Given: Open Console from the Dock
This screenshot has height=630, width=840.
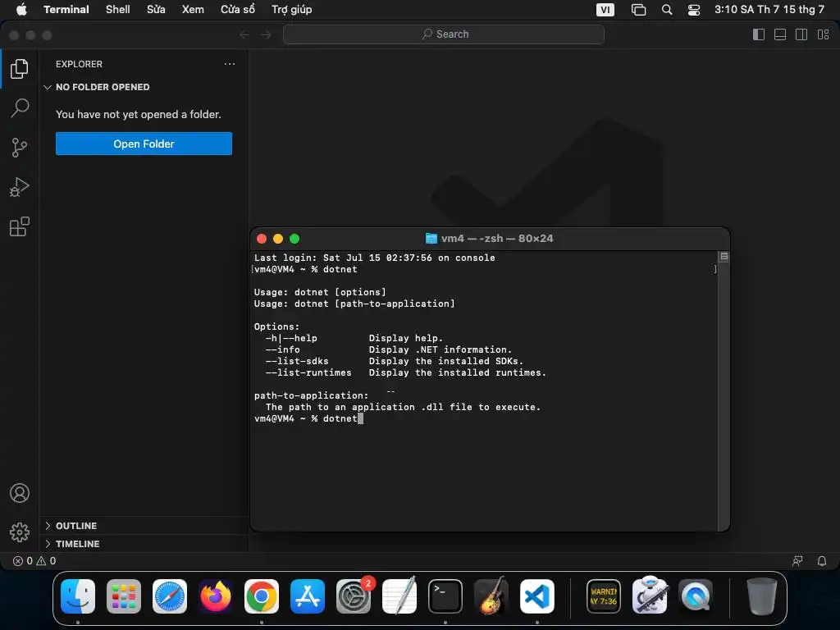Looking at the screenshot, I should (604, 596).
